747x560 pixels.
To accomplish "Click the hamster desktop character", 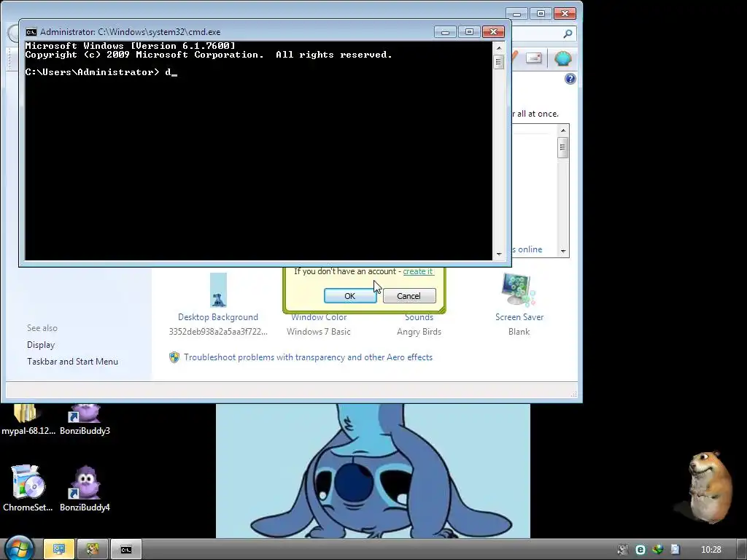I will (709, 487).
